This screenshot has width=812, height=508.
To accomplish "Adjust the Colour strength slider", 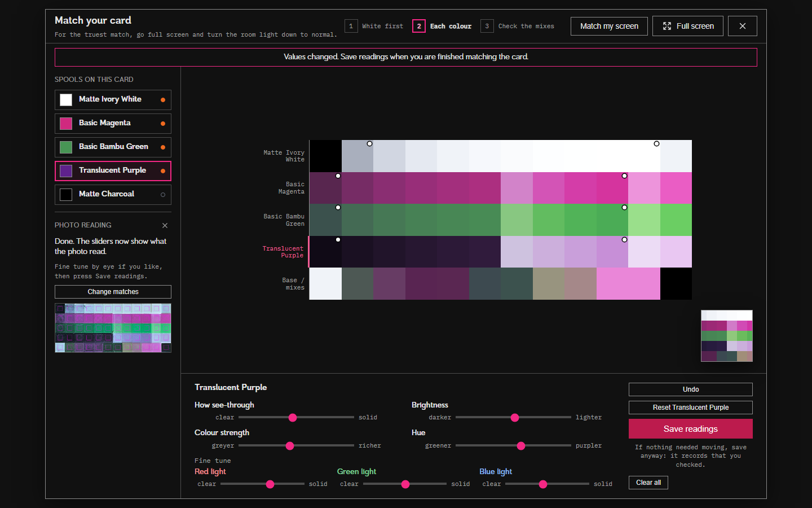I will 296,446.
